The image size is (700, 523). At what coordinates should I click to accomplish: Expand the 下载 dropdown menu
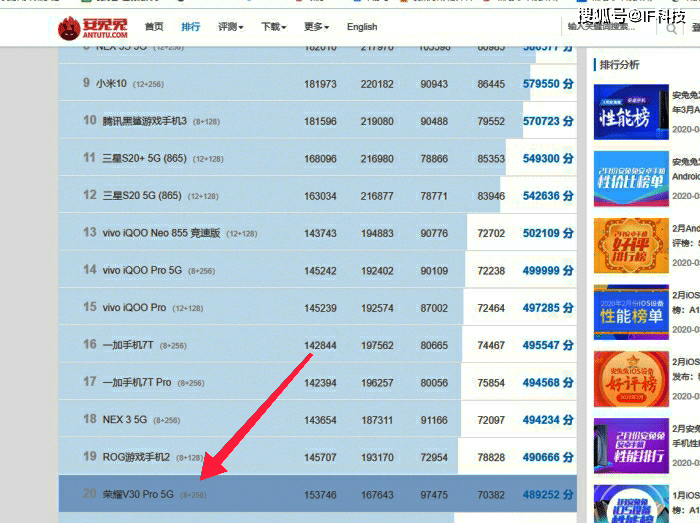coord(273,27)
